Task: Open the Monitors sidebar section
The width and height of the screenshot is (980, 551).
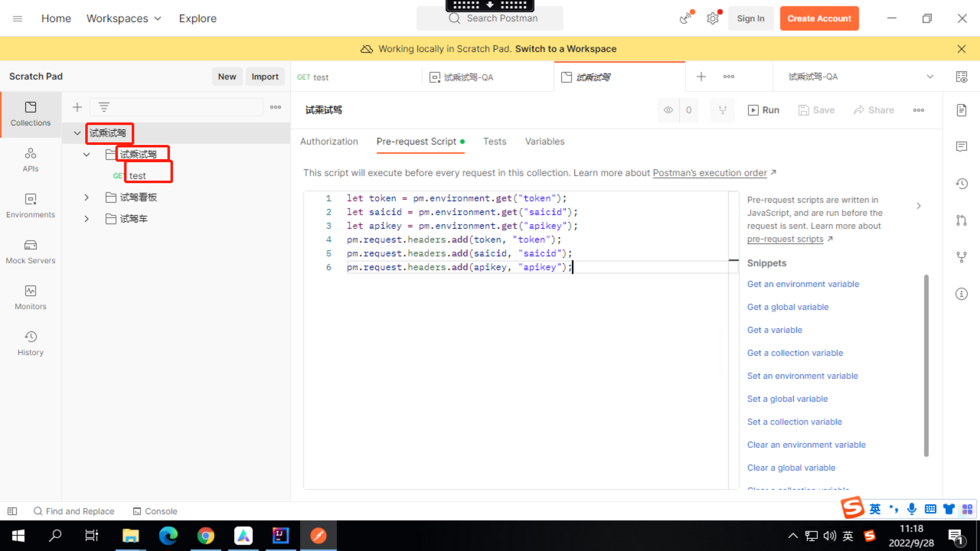Action: [31, 297]
